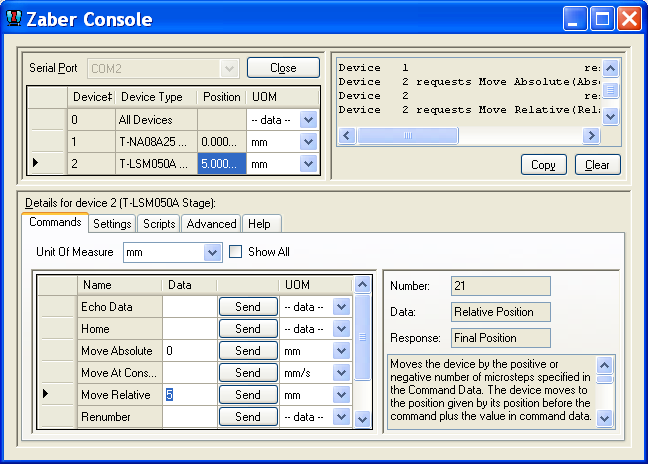This screenshot has height=464, width=648.
Task: Click the Name column header in commands
Action: 120,285
